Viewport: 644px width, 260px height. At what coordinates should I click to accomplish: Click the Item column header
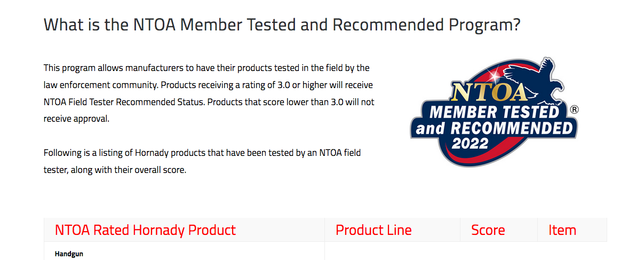562,230
